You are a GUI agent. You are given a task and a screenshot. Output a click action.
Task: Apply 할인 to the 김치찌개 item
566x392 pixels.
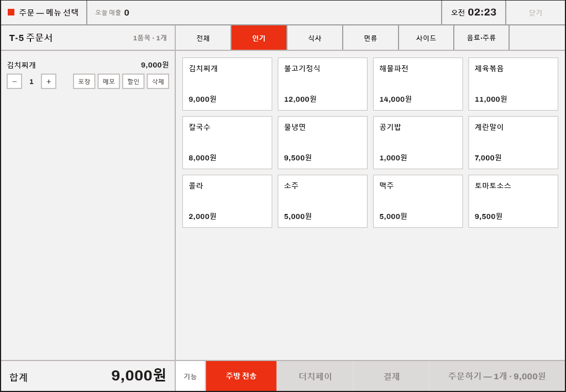tap(133, 81)
